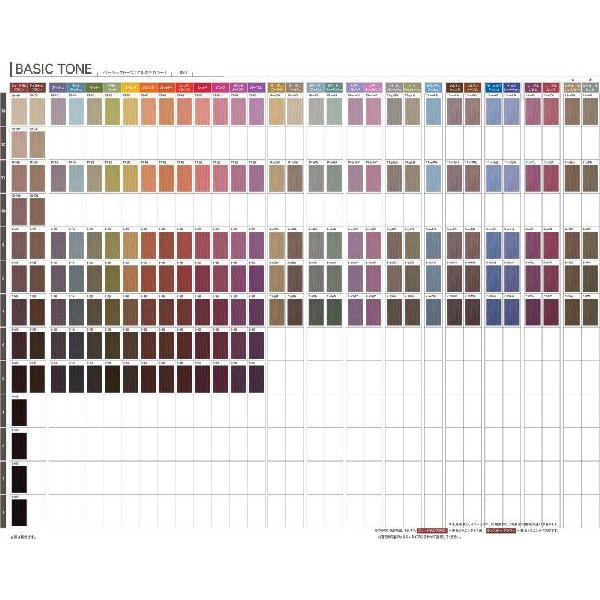Click the red highlighted label in bottom footnote
This screenshot has height=600, width=600.
coord(425,530)
